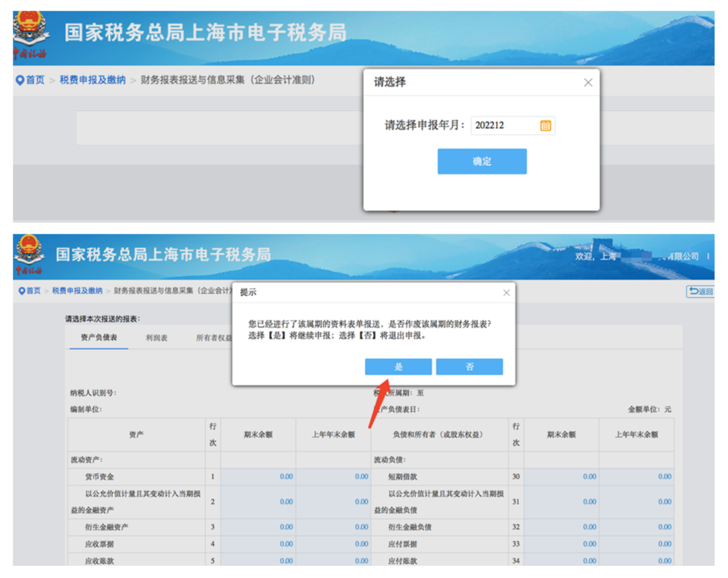Close the 请选择 dialog
The height and width of the screenshot is (578, 728).
(x=588, y=83)
